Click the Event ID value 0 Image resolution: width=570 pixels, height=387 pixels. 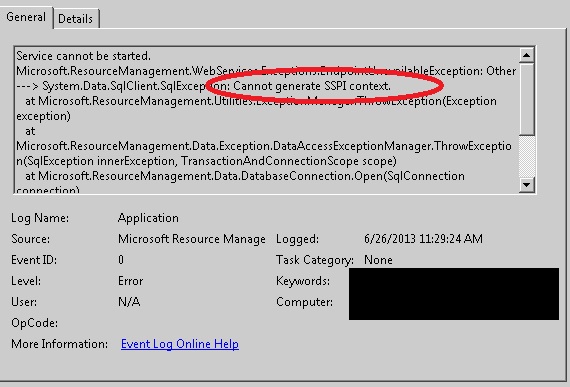pos(121,260)
